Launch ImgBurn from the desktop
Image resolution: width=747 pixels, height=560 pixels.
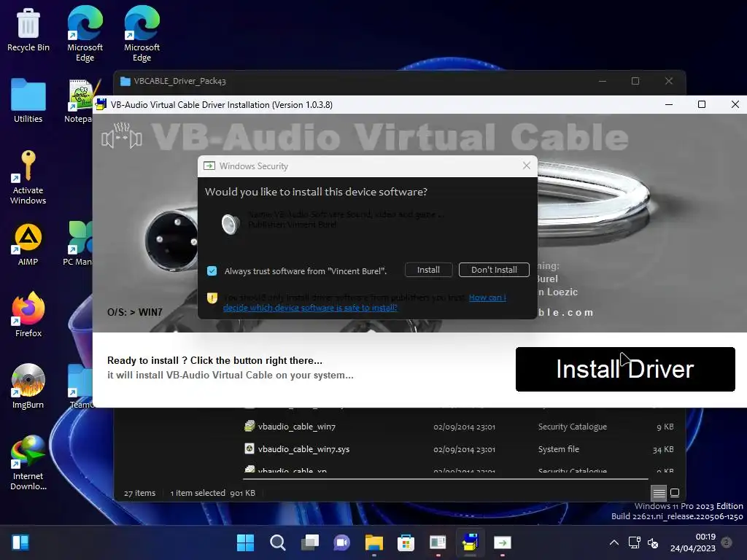[x=28, y=386]
